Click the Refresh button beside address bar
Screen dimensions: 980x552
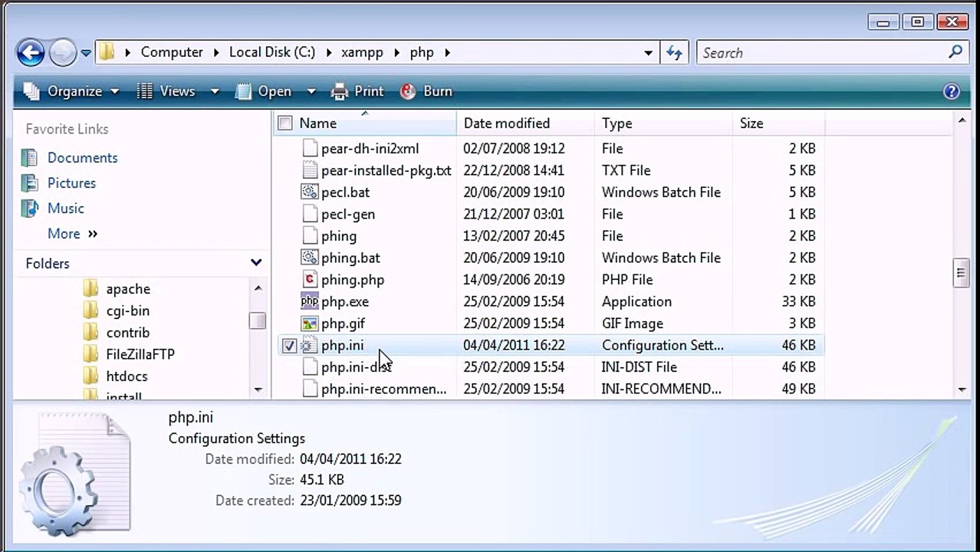click(x=674, y=52)
